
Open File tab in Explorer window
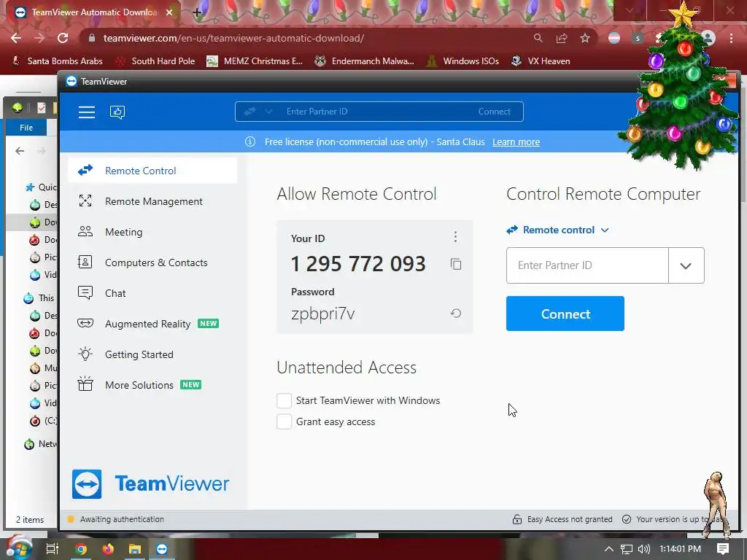26,128
